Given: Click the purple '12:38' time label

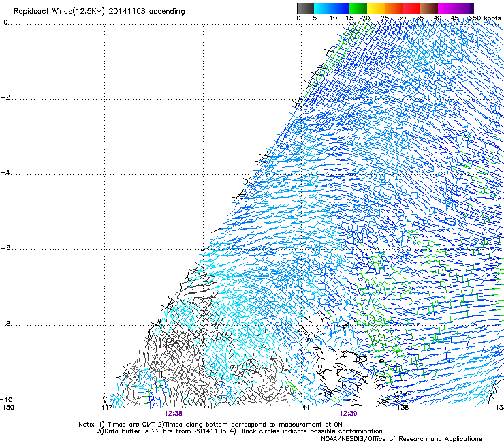Looking at the screenshot, I should (173, 413).
